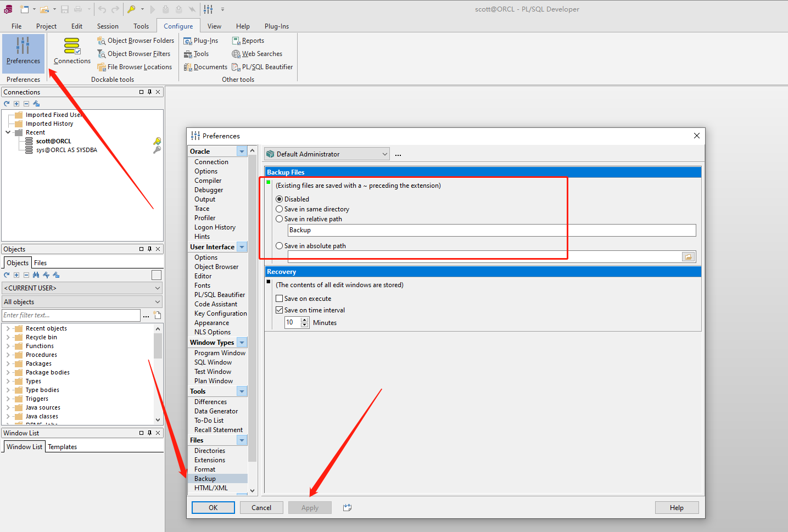Configure Plug-Ins from the ribbon

pos(201,41)
